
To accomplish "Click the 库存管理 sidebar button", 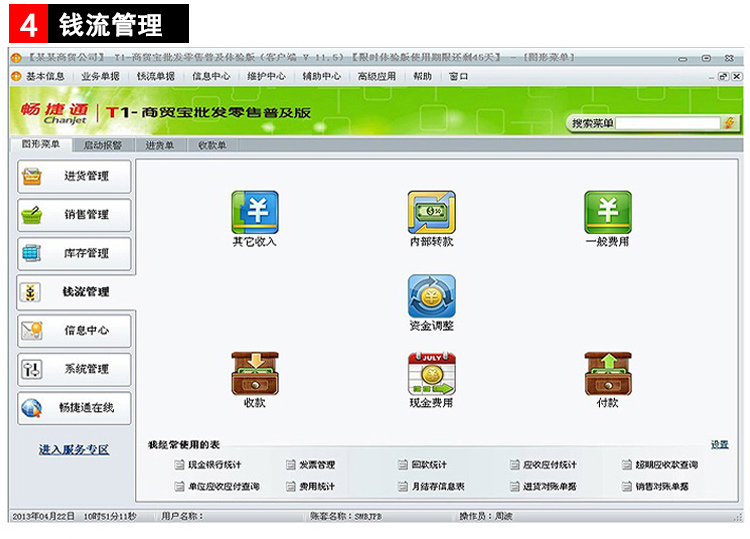I will click(74, 253).
